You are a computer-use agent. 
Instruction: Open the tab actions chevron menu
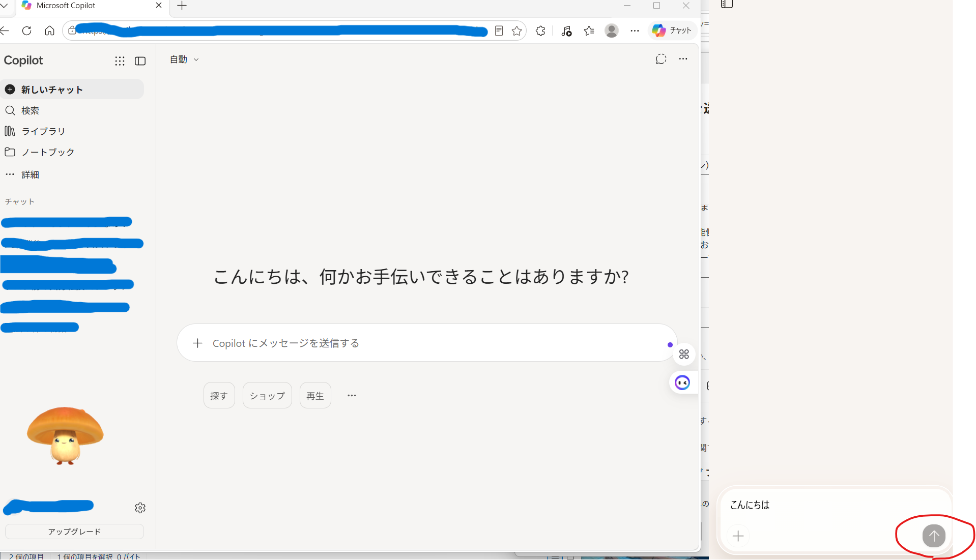tap(5, 6)
